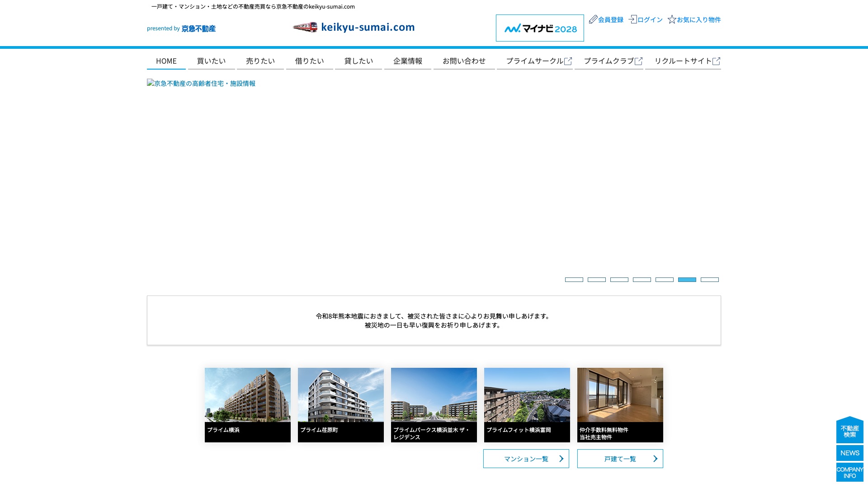Click the お気に入り物件 link text
This screenshot has height=488, width=868.
699,20
